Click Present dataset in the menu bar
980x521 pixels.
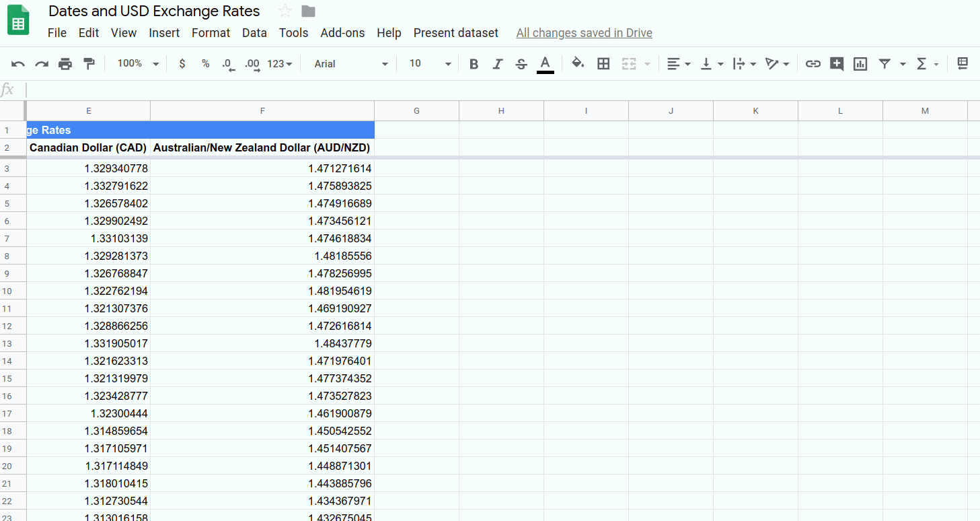[x=455, y=33]
